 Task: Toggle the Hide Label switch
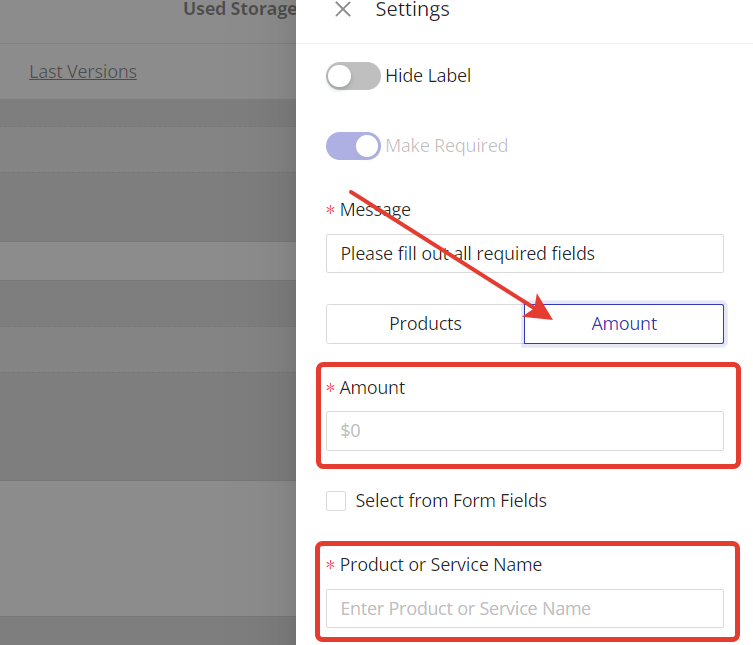[353, 76]
